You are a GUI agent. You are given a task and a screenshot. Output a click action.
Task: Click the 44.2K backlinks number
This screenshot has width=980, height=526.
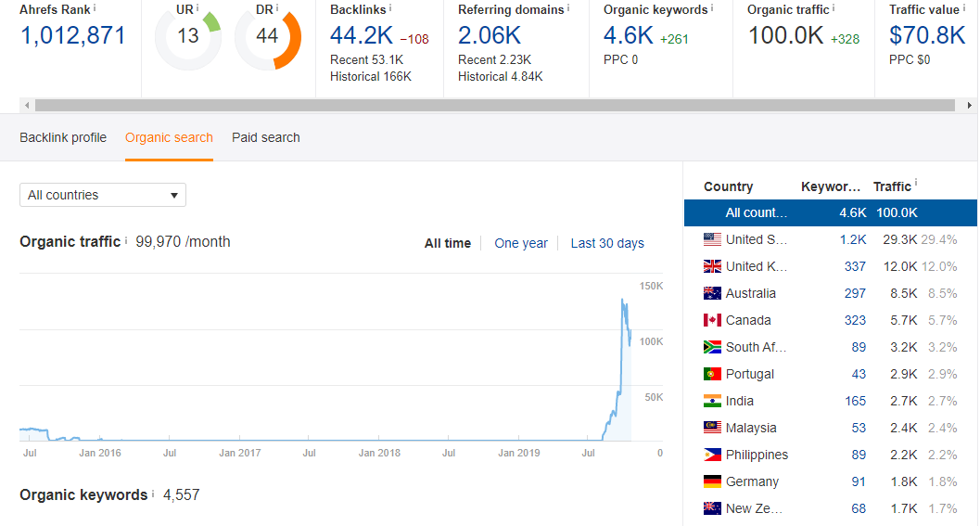coord(361,36)
